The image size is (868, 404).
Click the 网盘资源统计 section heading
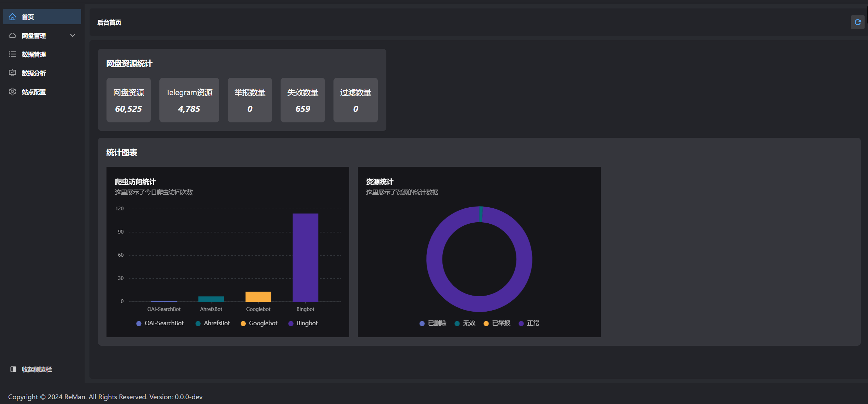(x=129, y=63)
